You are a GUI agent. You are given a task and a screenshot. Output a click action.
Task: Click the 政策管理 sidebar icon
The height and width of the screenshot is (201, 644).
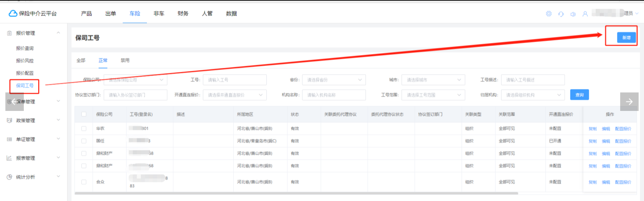(9, 121)
